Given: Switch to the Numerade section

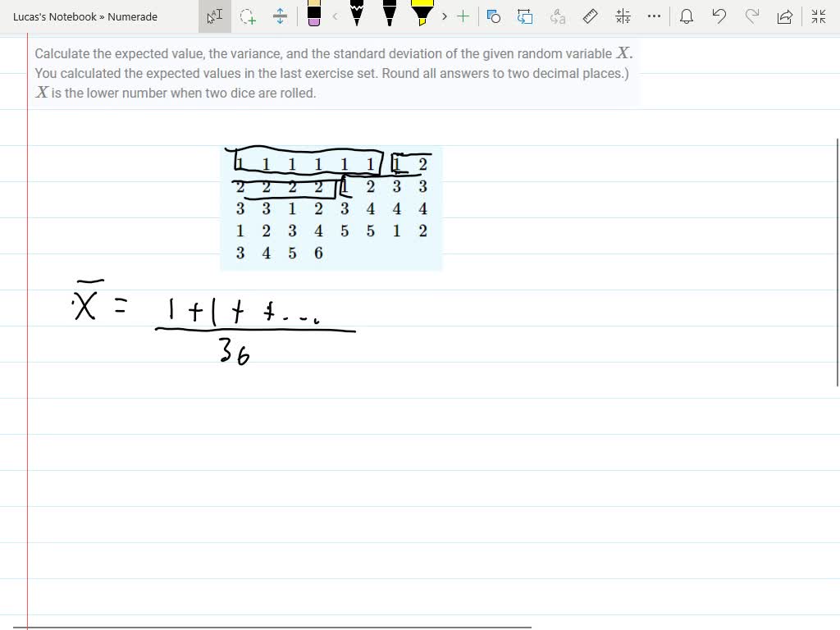Looking at the screenshot, I should [134, 16].
